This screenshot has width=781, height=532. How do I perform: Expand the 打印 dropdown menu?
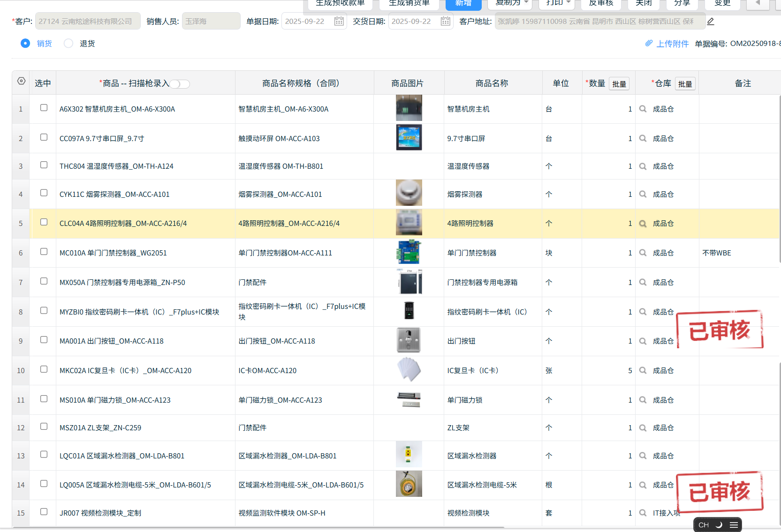pyautogui.click(x=558, y=3)
